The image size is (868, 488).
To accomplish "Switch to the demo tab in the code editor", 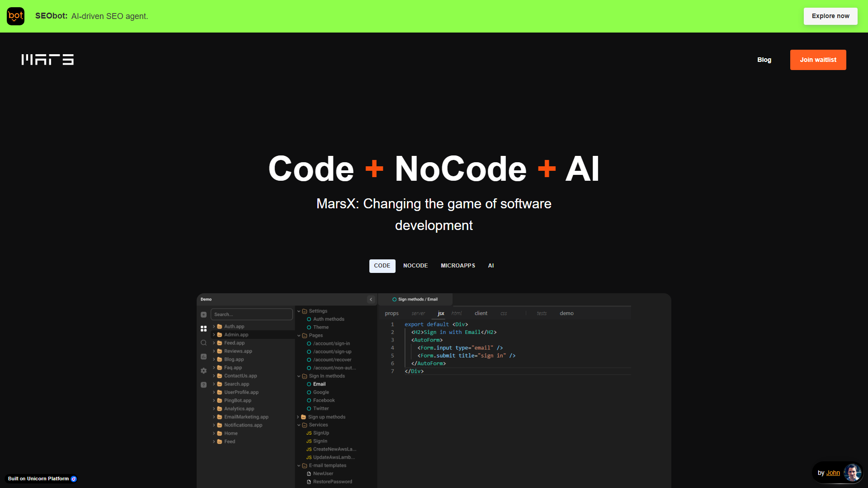I will [x=566, y=313].
